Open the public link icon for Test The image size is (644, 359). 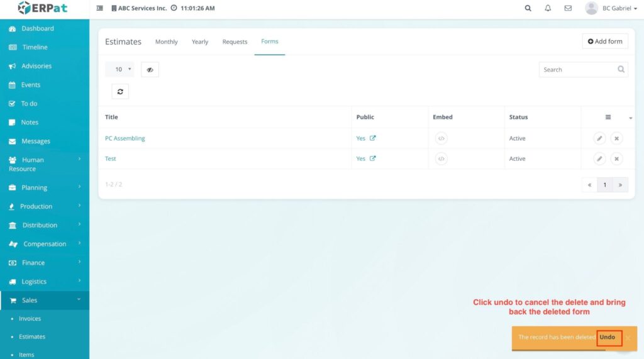pos(372,158)
